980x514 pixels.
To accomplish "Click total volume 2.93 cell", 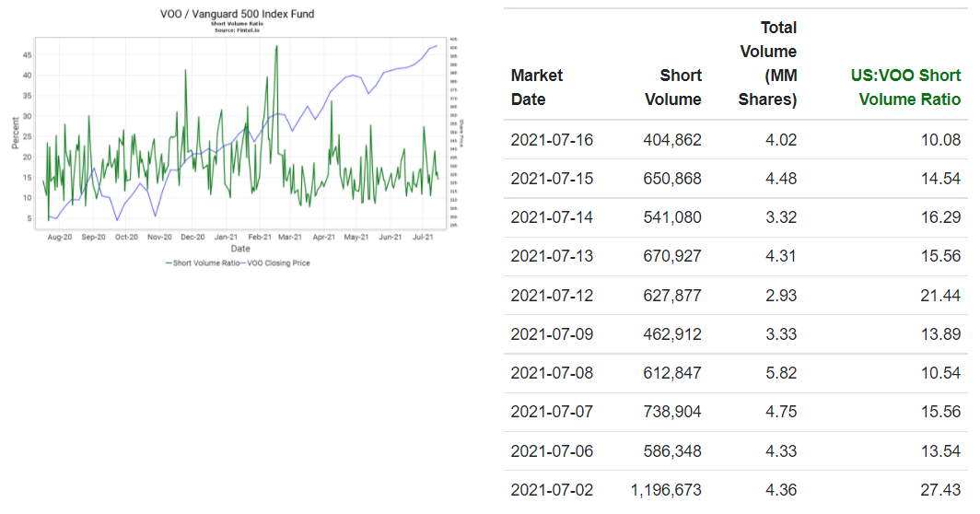I will point(781,295).
